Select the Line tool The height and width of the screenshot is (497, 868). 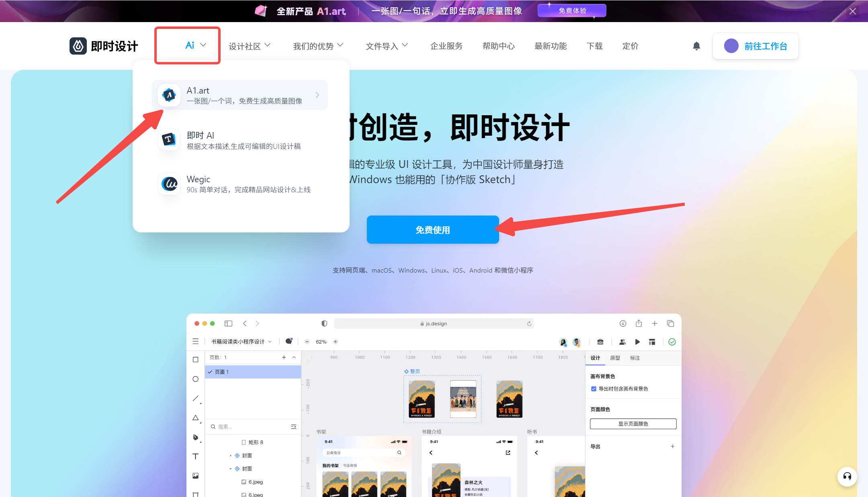coord(196,398)
